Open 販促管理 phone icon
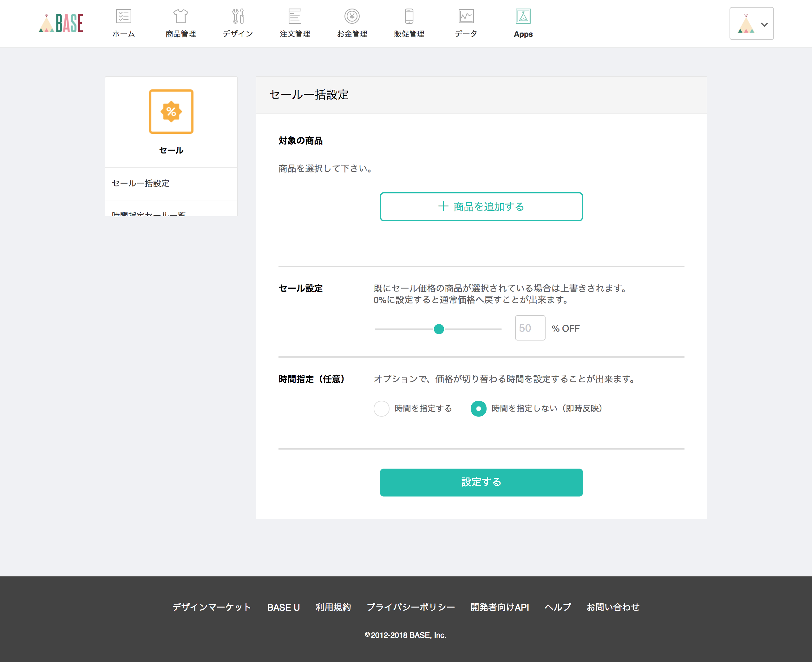Screen dimensions: 812x662 point(409,16)
